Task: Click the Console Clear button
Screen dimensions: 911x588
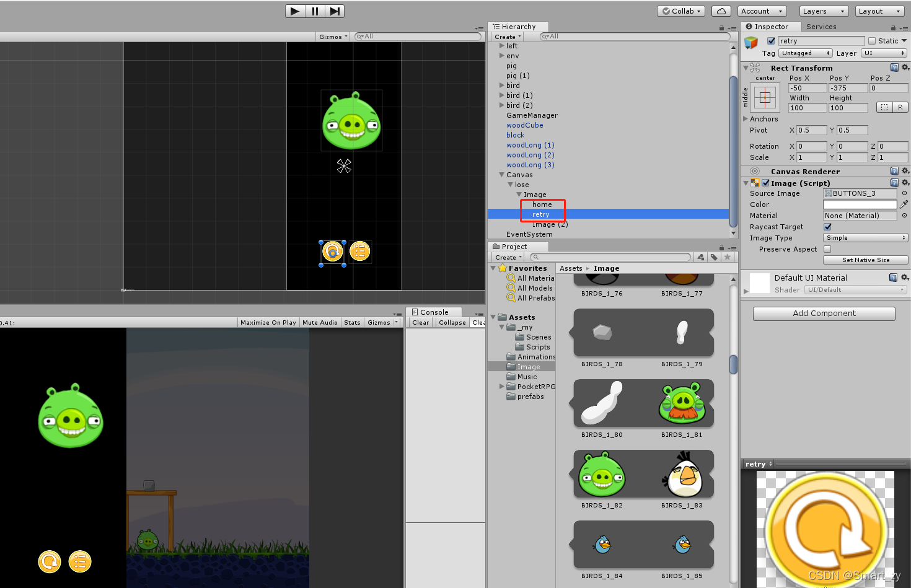Action: coord(420,323)
